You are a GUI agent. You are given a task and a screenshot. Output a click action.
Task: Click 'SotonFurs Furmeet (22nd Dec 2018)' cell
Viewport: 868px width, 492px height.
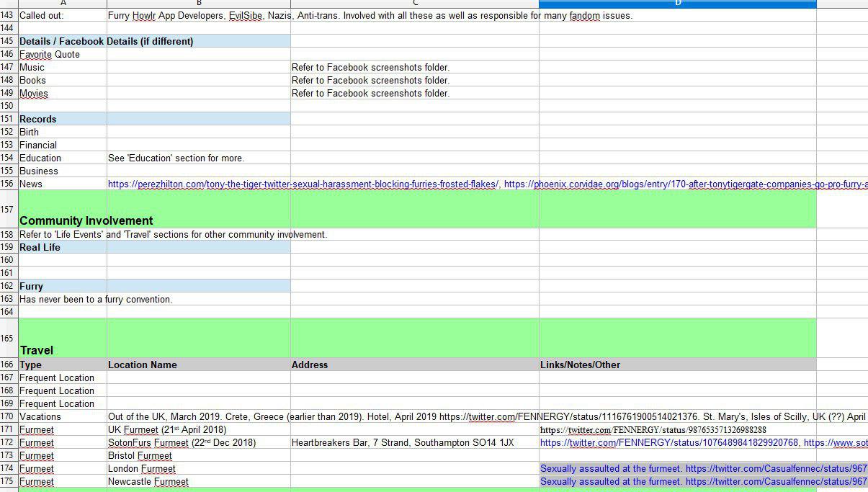click(x=199, y=442)
